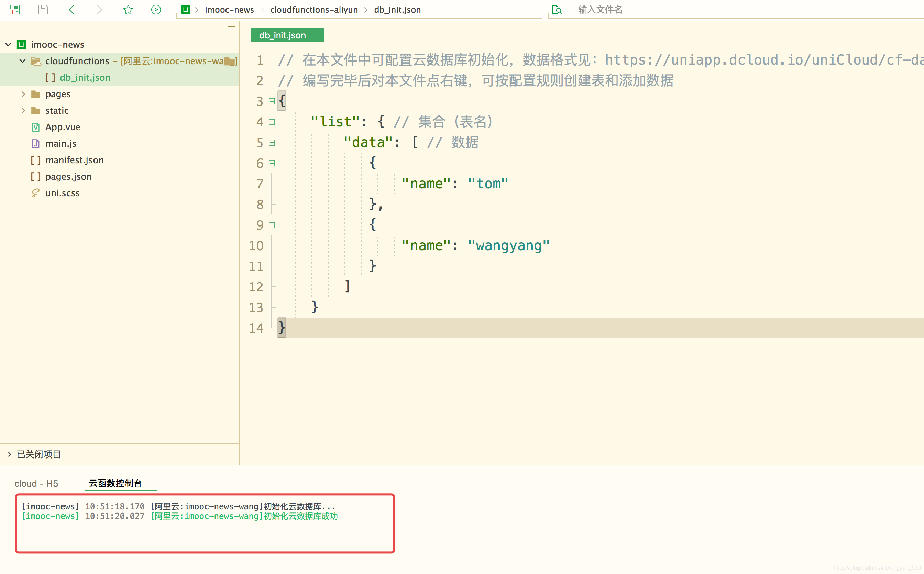Open pages.json in file tree
This screenshot has width=924, height=574.
coord(68,177)
